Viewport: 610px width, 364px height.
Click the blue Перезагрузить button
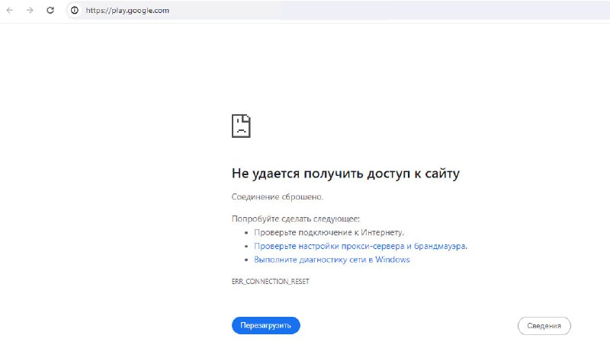266,325
